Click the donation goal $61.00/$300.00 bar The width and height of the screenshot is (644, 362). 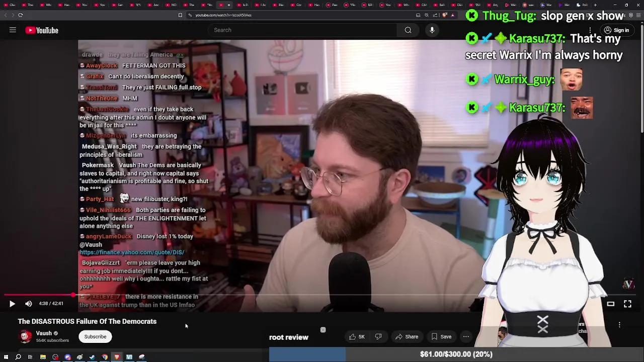456,354
